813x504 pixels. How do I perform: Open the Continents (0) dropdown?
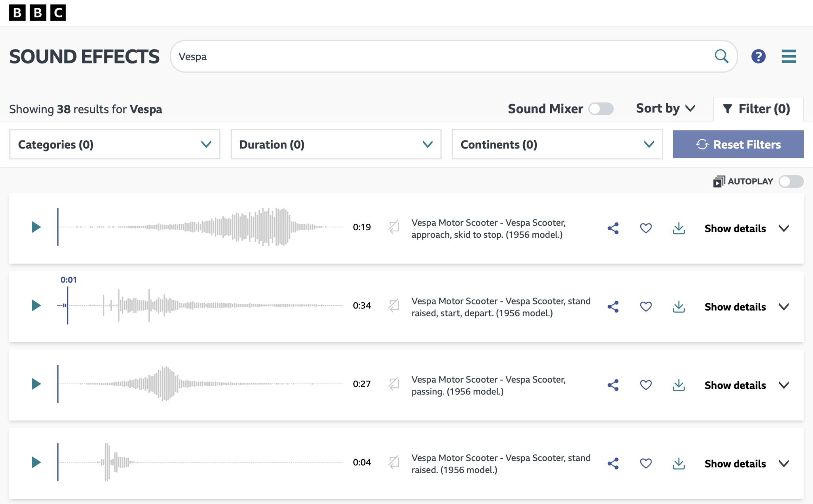click(557, 144)
